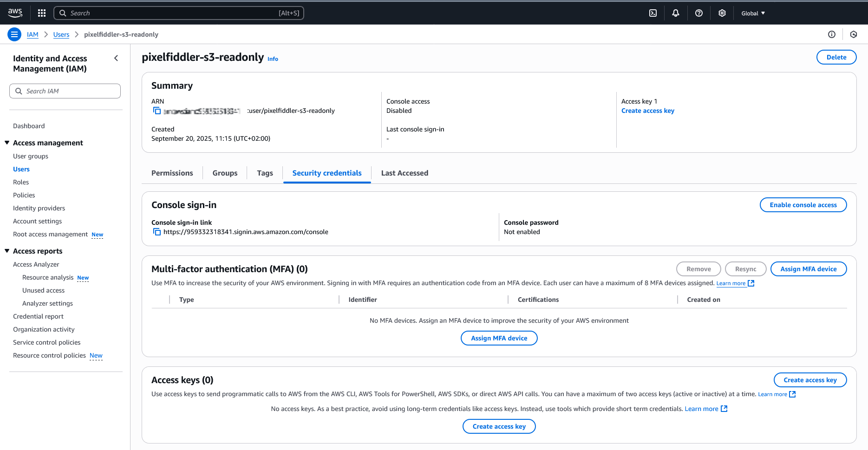Open the AWS services grid menu
Image resolution: width=868 pixels, height=450 pixels.
coord(42,13)
